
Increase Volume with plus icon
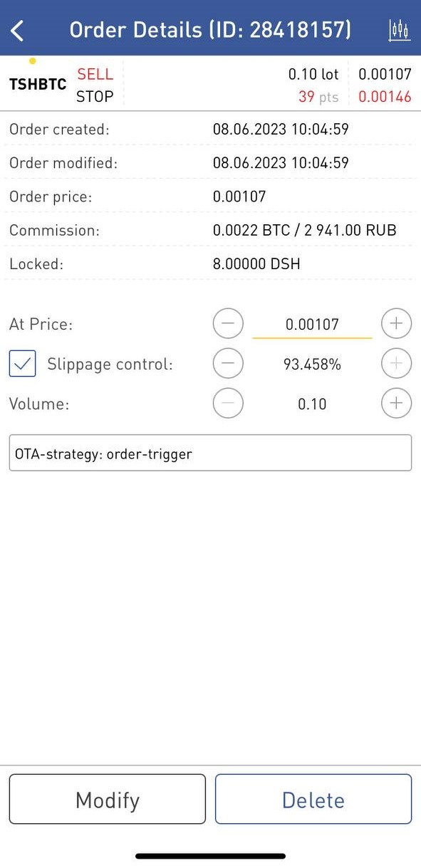[x=397, y=404]
